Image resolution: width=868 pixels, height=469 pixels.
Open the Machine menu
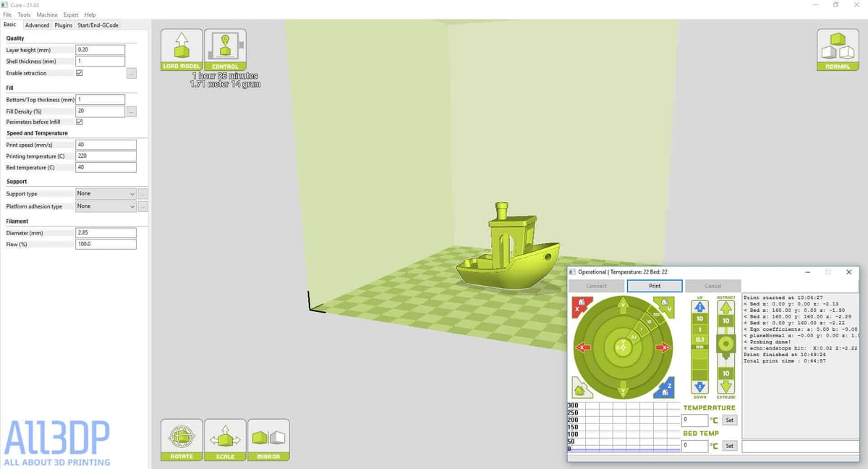(x=47, y=14)
